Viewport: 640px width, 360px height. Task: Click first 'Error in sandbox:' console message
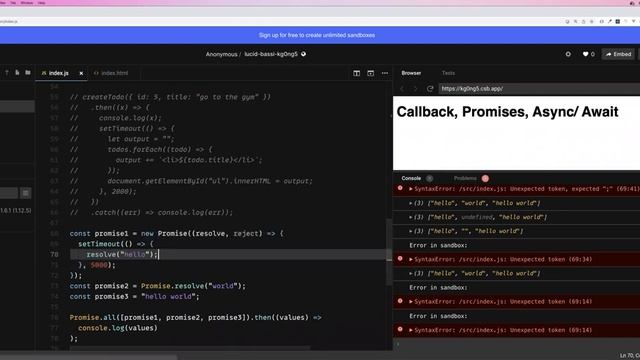pyautogui.click(x=438, y=245)
